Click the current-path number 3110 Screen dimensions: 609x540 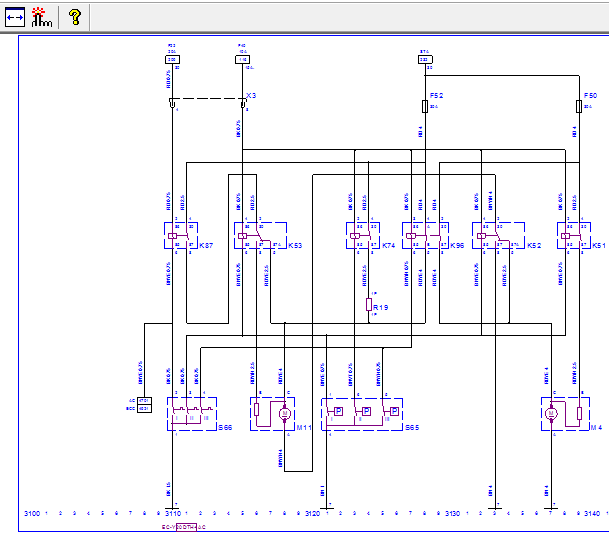pos(173,513)
